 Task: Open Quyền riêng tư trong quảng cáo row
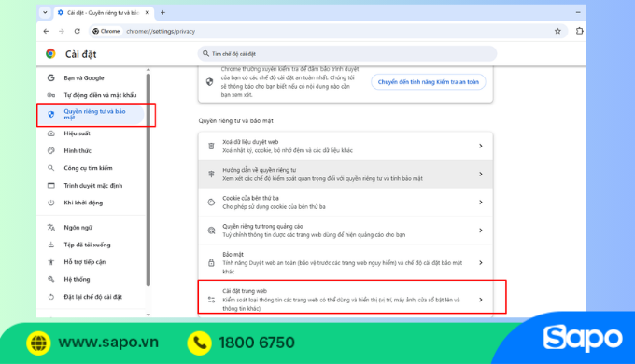(x=346, y=231)
